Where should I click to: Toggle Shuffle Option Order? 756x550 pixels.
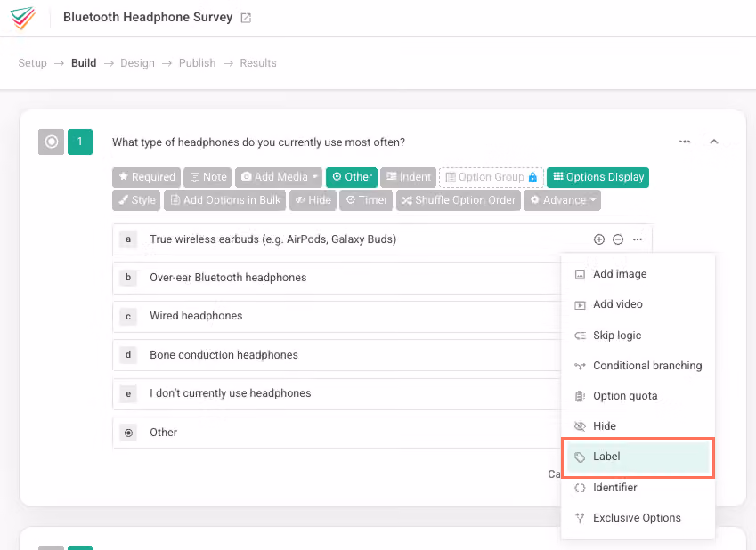coord(459,200)
